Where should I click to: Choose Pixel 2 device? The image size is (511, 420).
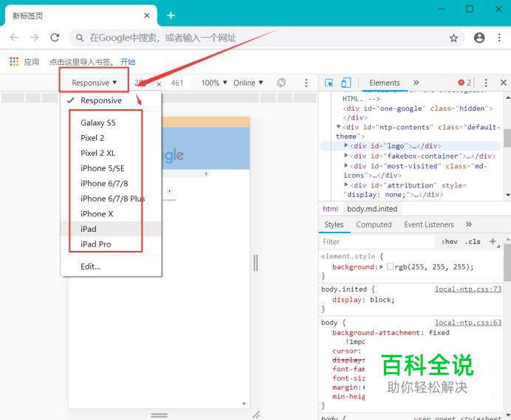coord(111,138)
